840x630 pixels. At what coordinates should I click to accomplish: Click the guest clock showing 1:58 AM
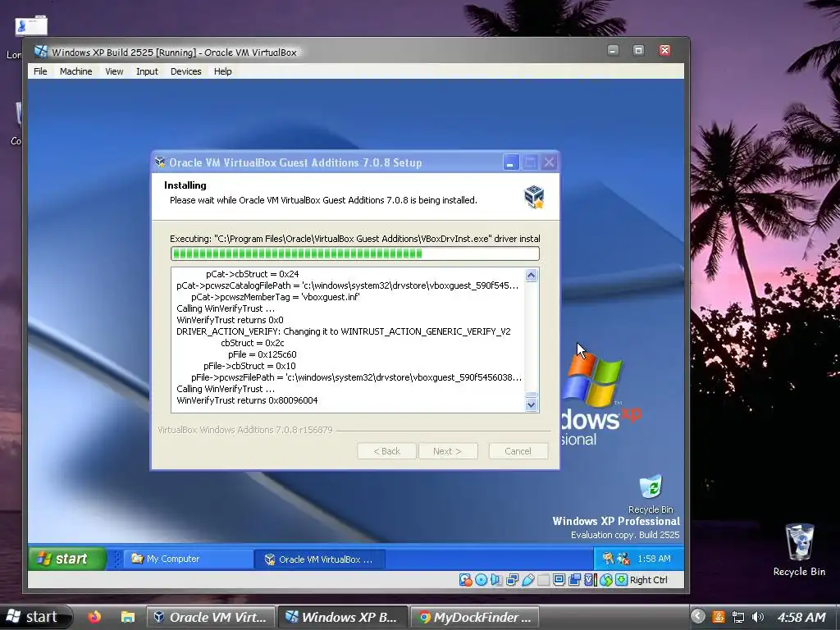click(x=654, y=559)
